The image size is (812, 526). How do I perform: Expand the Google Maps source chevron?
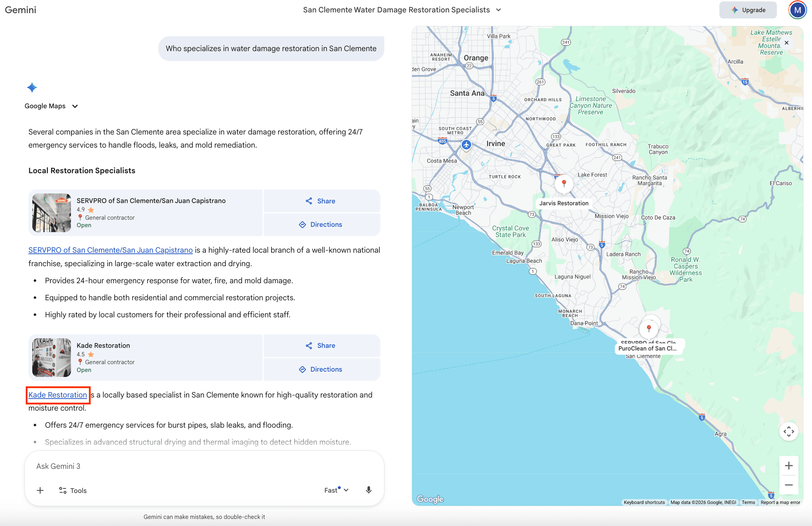(x=75, y=106)
